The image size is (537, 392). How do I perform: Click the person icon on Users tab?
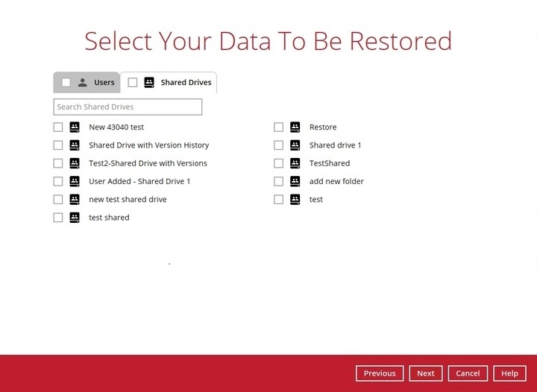click(x=82, y=83)
